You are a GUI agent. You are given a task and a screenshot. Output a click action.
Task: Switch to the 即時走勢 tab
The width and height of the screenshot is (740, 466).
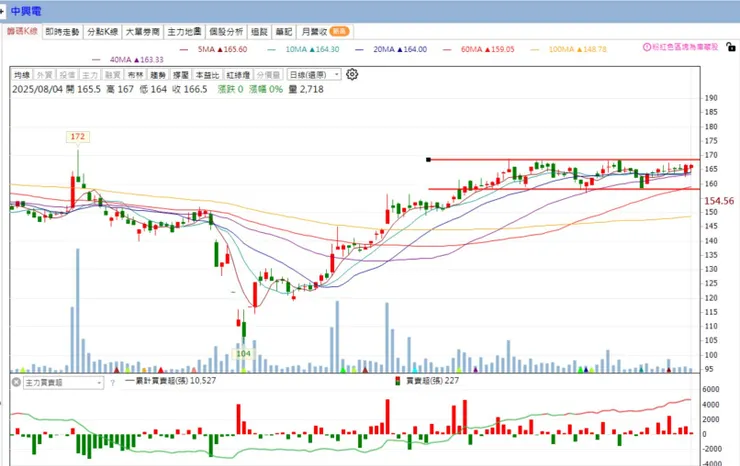(x=62, y=32)
